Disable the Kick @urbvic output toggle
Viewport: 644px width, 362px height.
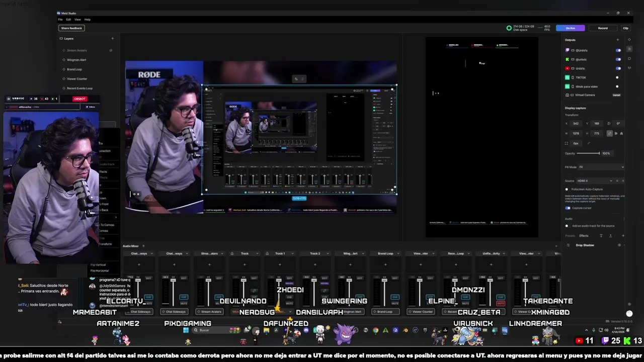tap(618, 59)
